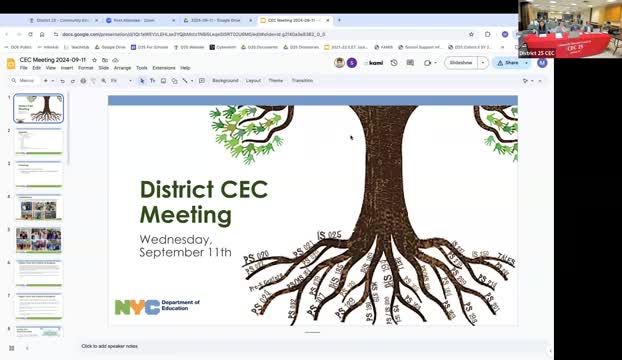Open the File menu
The image size is (622, 360).
[x=24, y=68]
